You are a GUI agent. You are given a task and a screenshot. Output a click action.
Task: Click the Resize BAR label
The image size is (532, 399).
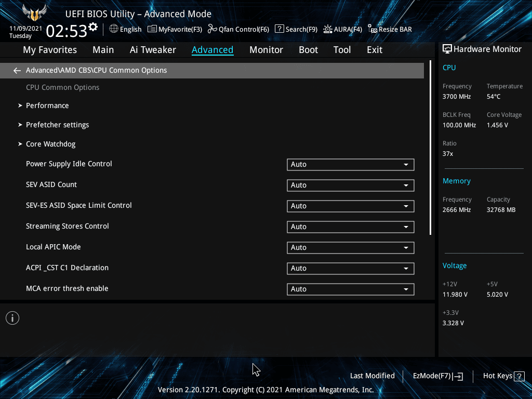(395, 30)
